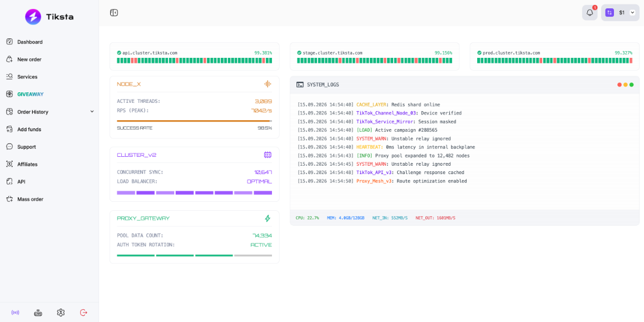Open the balance dropdown arrow
Viewport: 644px width, 322px height.
coord(632,13)
